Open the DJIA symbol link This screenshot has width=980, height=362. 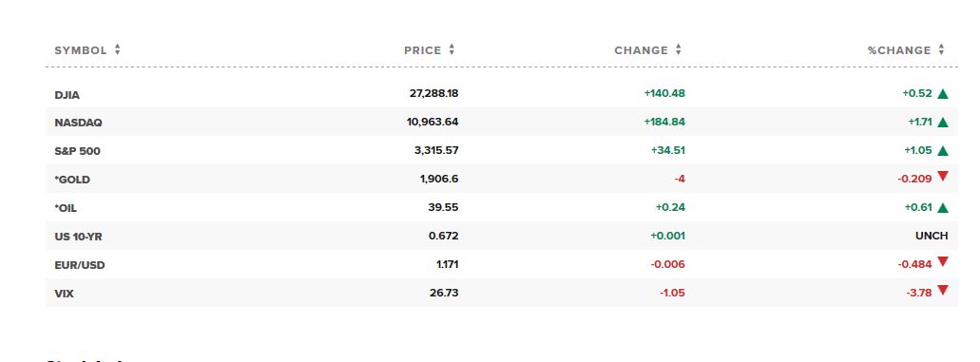point(67,95)
